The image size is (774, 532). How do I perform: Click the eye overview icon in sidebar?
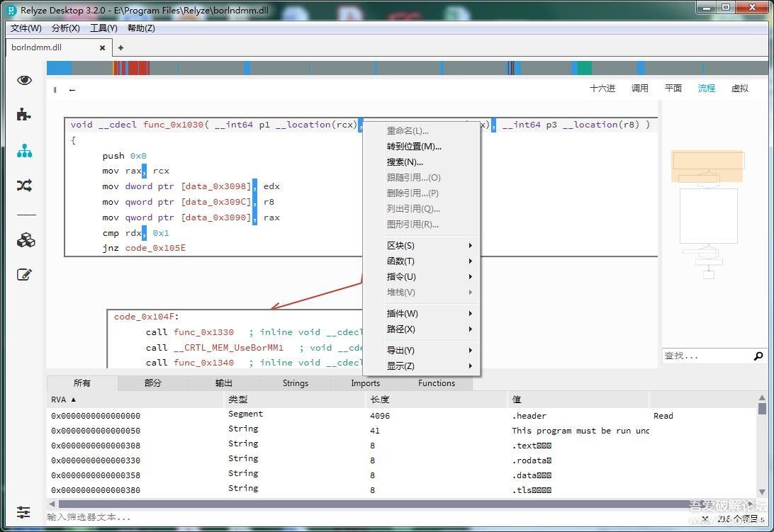coord(25,80)
